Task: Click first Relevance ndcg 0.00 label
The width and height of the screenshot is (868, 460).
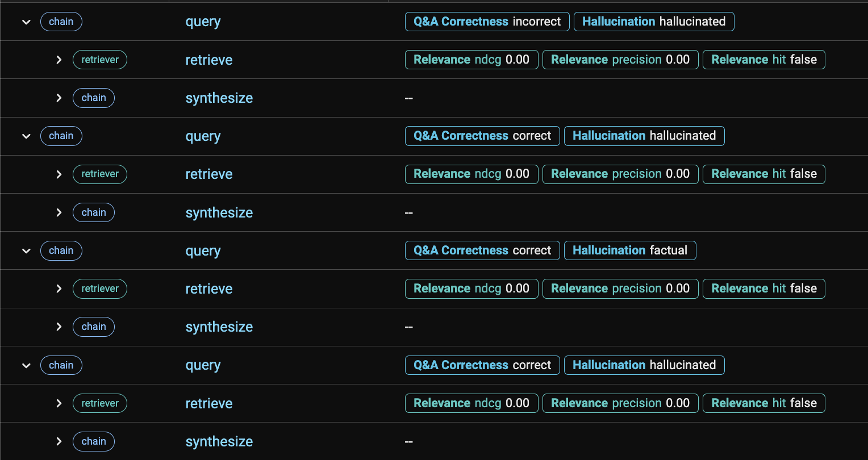Action: coord(471,60)
